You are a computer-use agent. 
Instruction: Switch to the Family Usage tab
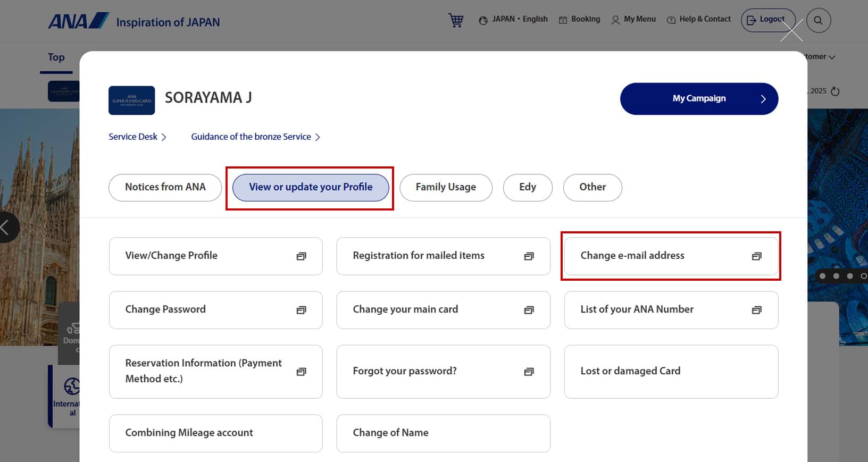point(446,187)
